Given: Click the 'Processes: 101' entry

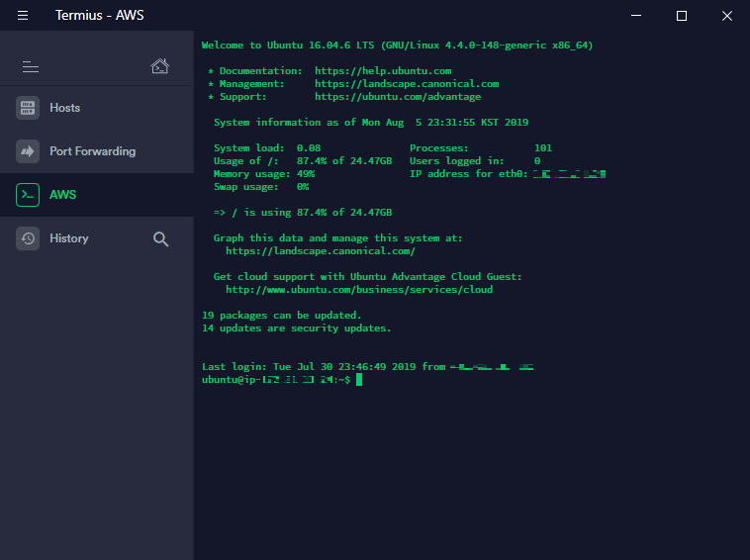Looking at the screenshot, I should tap(481, 148).
